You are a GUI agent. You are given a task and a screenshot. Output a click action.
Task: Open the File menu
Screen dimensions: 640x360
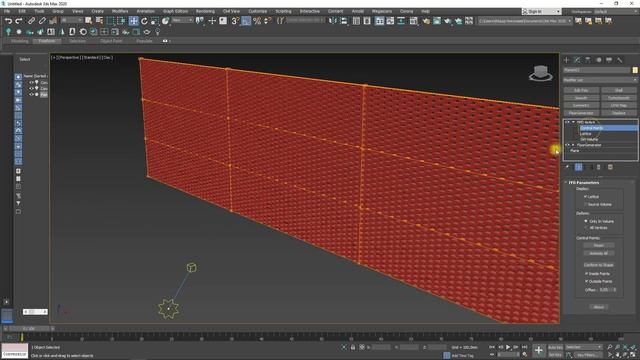(x=7, y=11)
